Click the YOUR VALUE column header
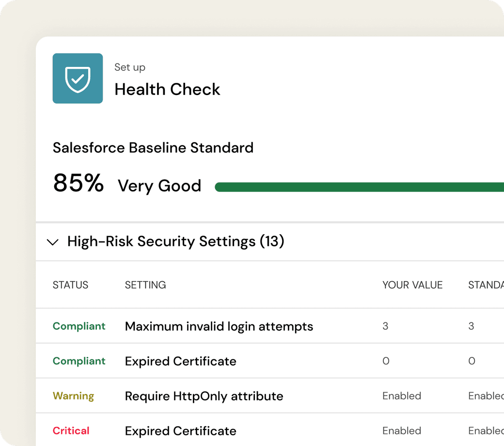The image size is (504, 446). coord(412,285)
